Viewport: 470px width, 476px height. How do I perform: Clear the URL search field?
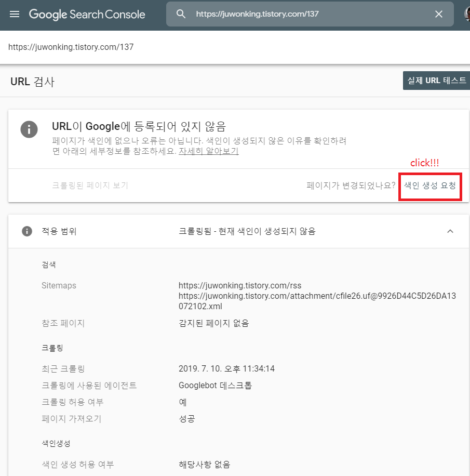438,14
